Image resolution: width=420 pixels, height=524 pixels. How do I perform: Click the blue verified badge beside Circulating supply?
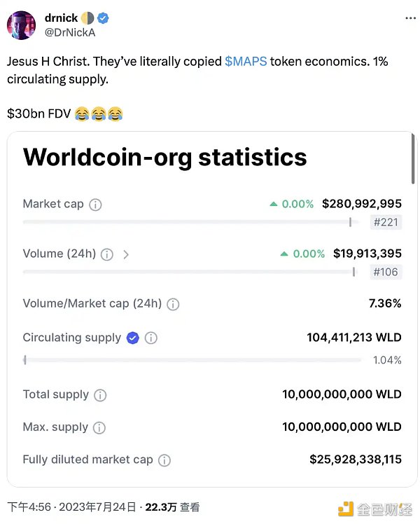click(132, 338)
